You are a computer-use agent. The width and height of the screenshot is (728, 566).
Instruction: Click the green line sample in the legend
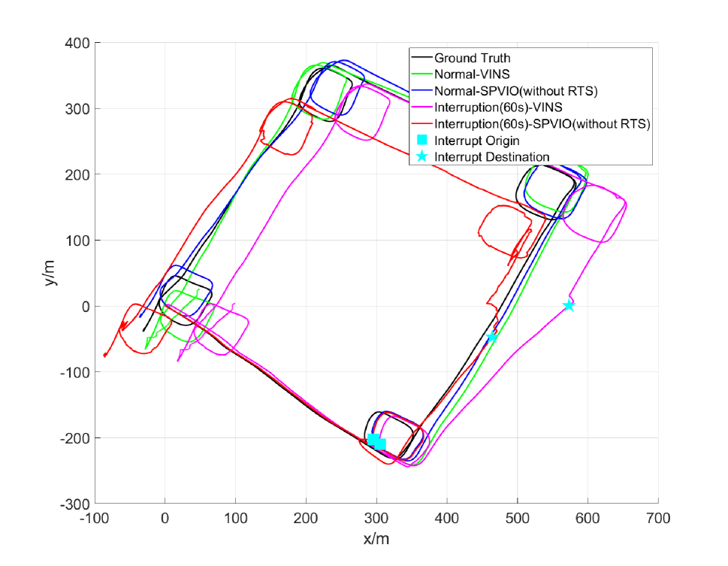(x=421, y=74)
